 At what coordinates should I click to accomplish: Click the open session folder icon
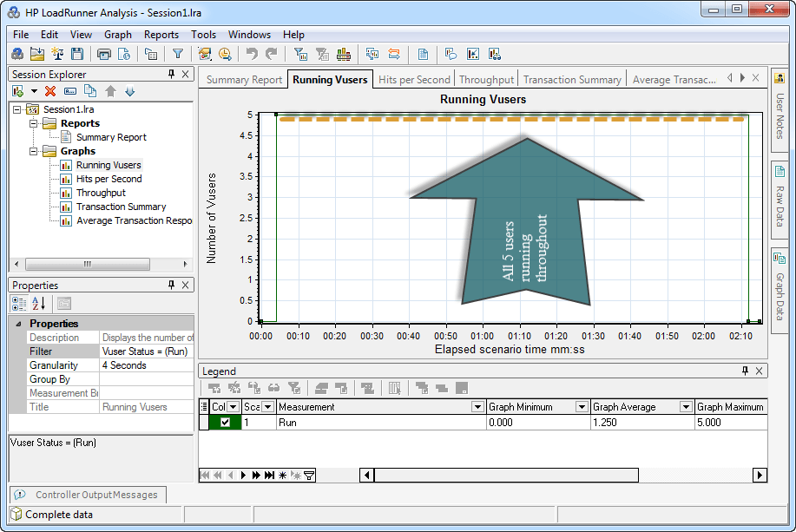tap(37, 54)
